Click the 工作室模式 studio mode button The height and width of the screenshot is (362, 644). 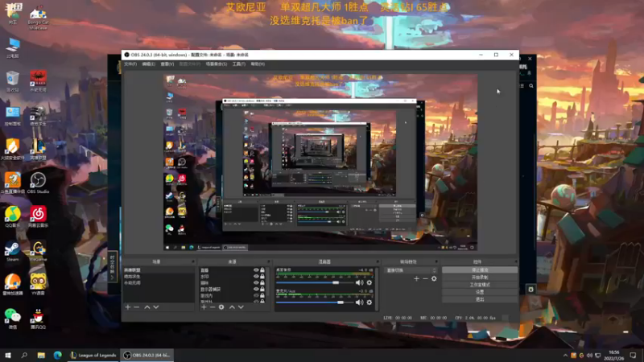click(x=480, y=285)
